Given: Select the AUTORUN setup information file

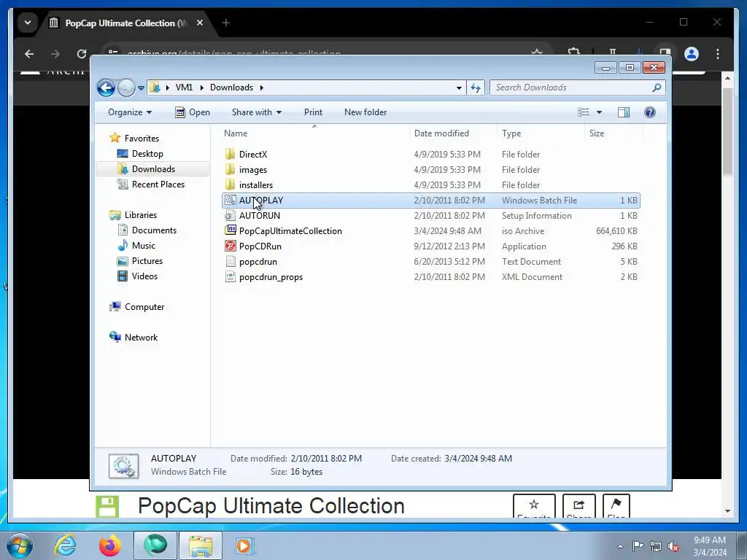Looking at the screenshot, I should [430, 216].
